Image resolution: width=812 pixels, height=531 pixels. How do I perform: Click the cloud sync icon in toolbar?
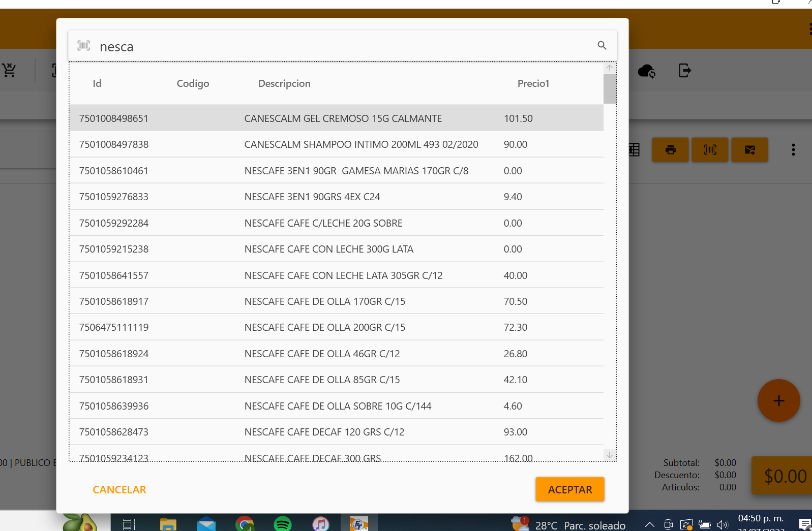coord(646,71)
